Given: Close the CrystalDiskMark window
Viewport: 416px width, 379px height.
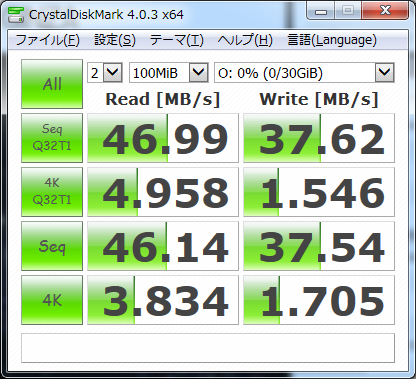Looking at the screenshot, I should (x=385, y=11).
